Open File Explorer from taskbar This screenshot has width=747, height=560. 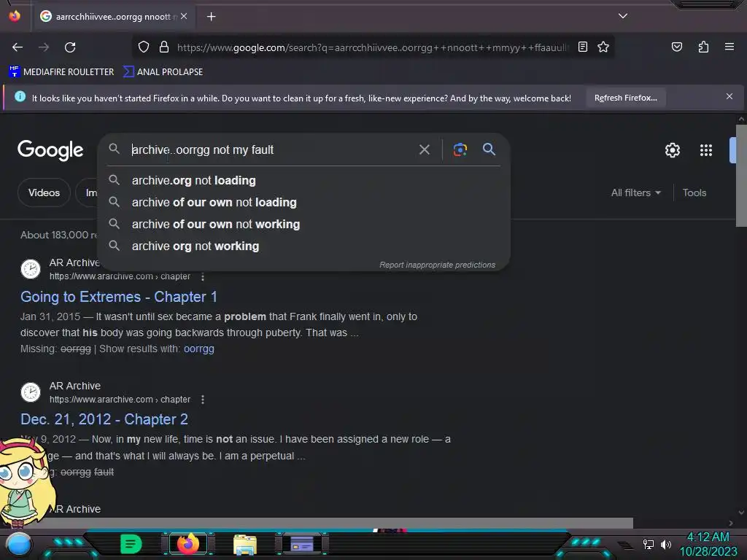coord(245,544)
